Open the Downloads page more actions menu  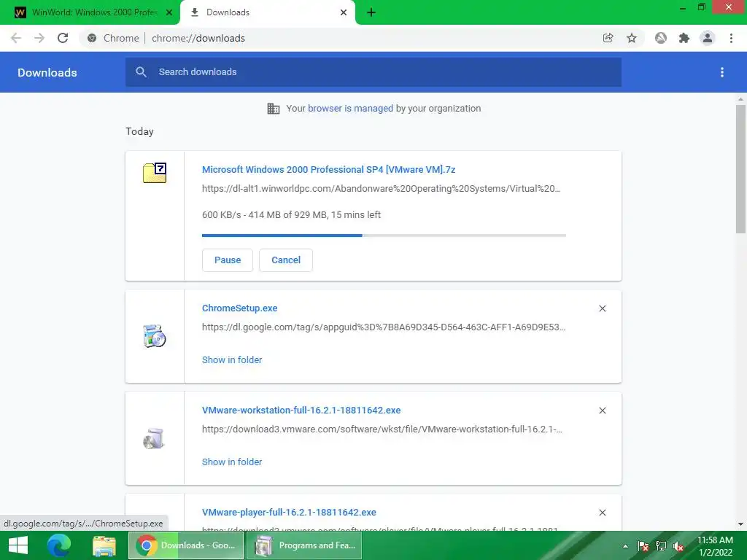click(722, 72)
